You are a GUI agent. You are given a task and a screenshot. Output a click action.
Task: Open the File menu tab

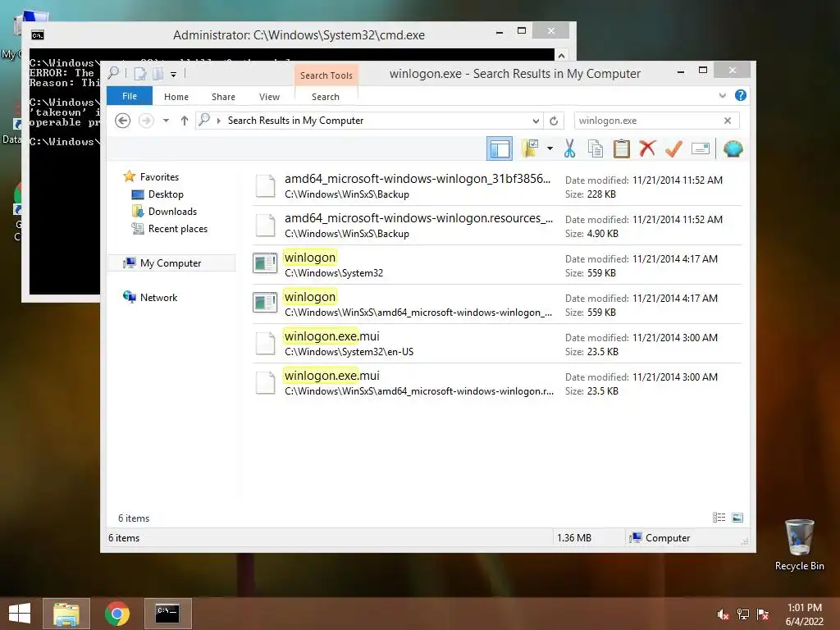[x=130, y=96]
